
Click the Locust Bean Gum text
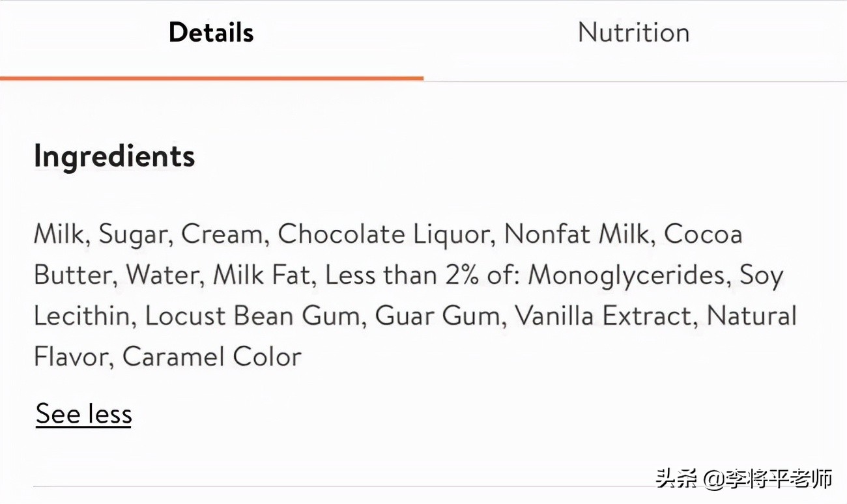tap(251, 316)
